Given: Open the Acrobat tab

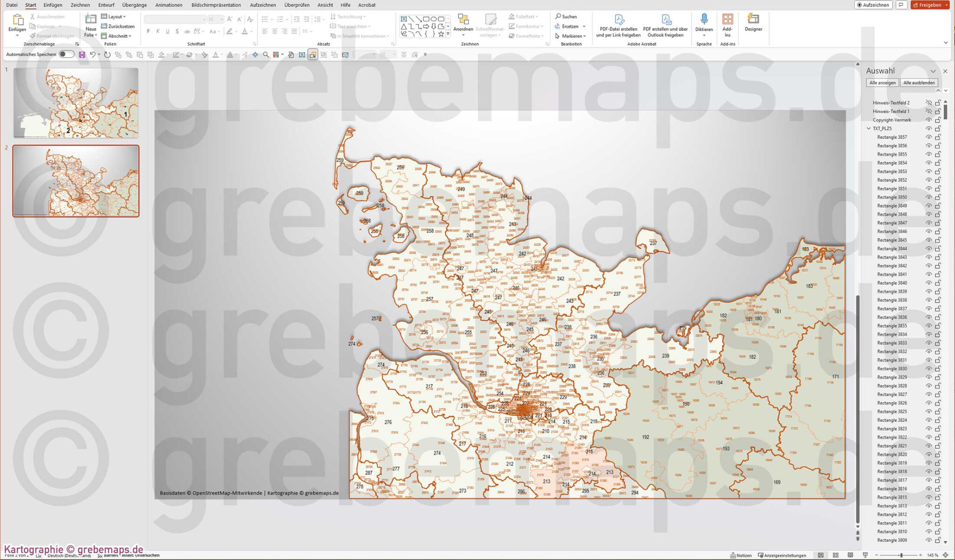Looking at the screenshot, I should 367,5.
